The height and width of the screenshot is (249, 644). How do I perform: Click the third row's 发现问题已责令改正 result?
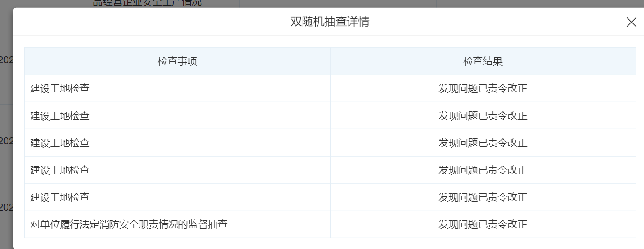(x=483, y=143)
